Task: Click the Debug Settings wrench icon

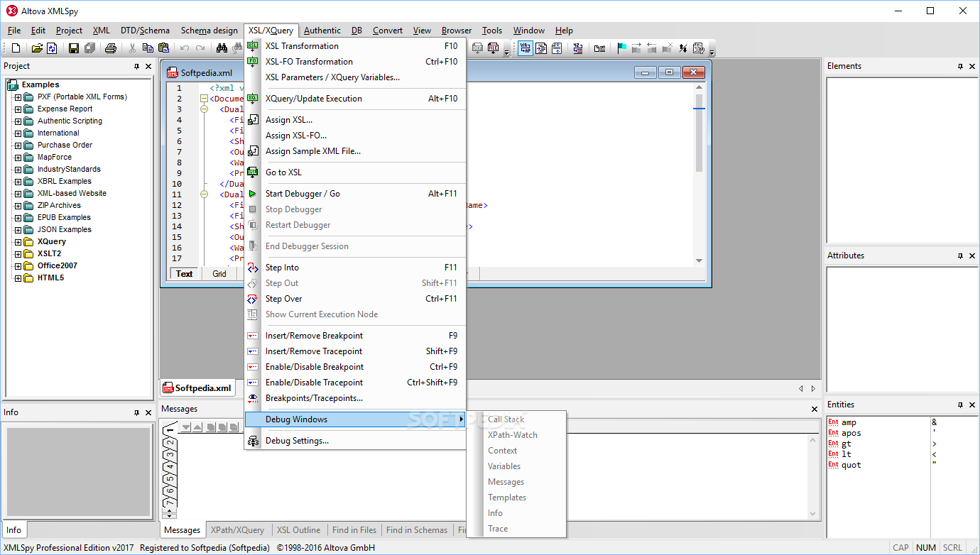Action: click(x=253, y=441)
